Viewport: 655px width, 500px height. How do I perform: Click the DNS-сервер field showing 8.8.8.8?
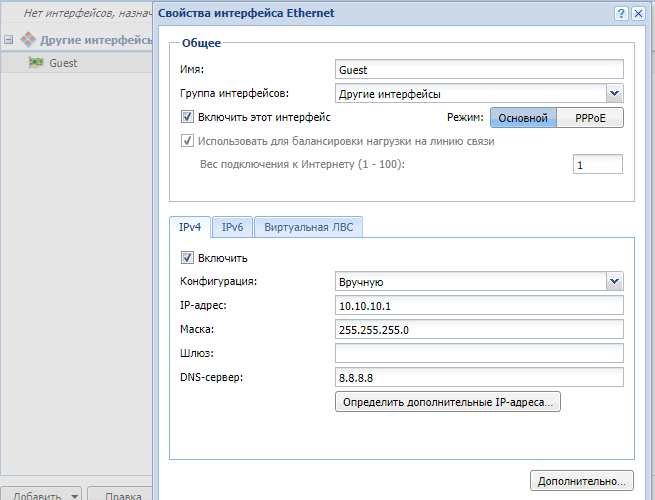pyautogui.click(x=479, y=377)
